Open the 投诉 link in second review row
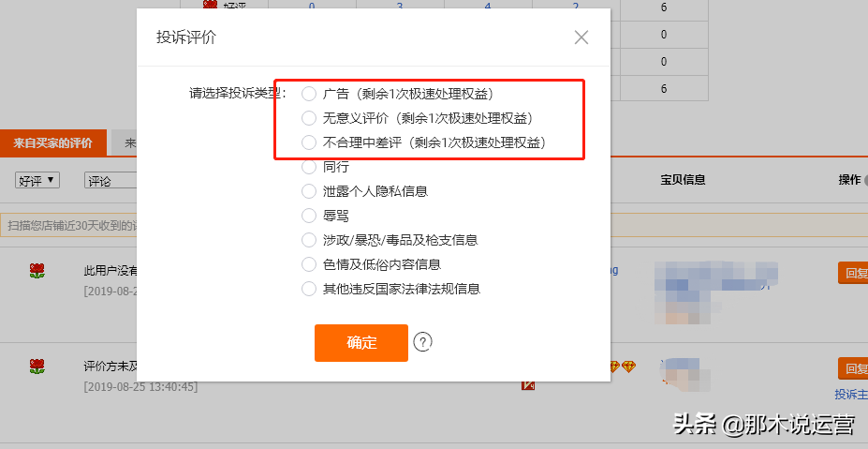868x449 pixels. click(851, 394)
